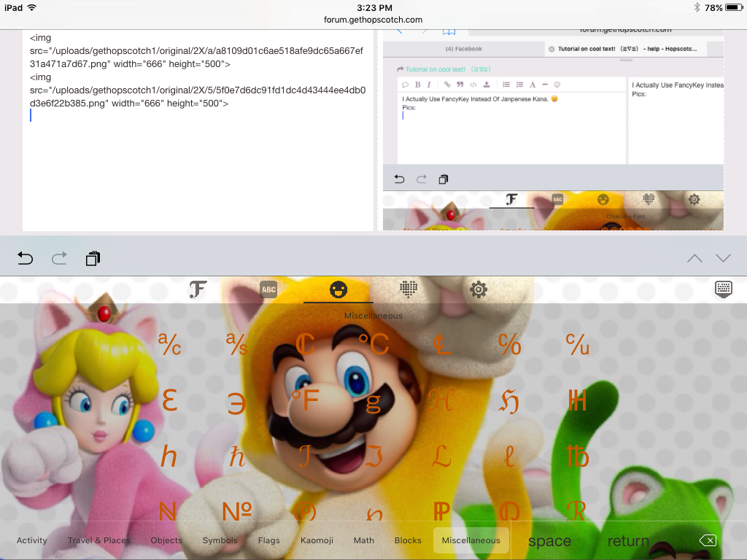Hide the keyboard with the keyboard icon
This screenshot has width=747, height=560.
coord(723,289)
